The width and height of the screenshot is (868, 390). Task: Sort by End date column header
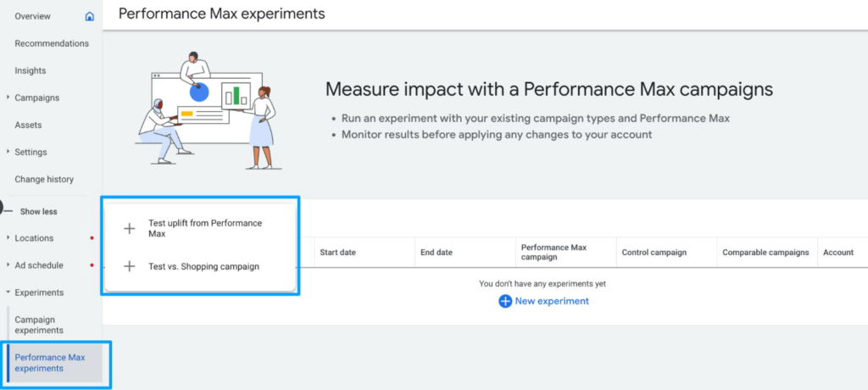tap(437, 253)
